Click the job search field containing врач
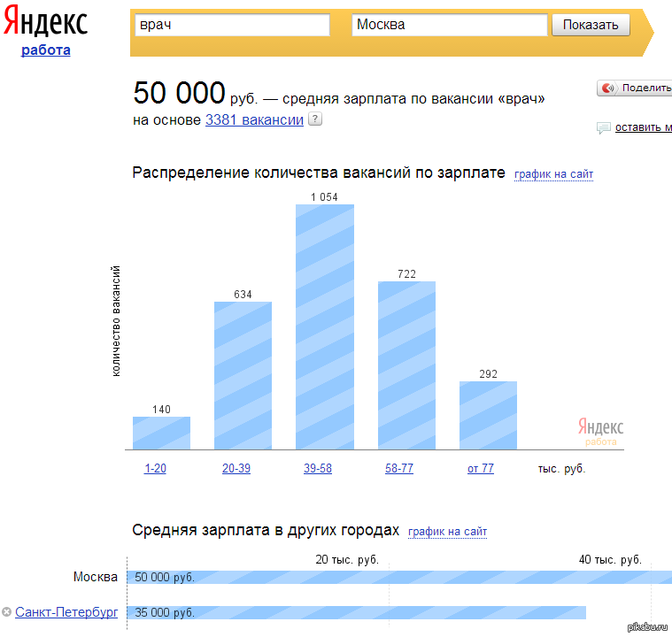Image resolution: width=672 pixels, height=637 pixels. click(x=232, y=25)
